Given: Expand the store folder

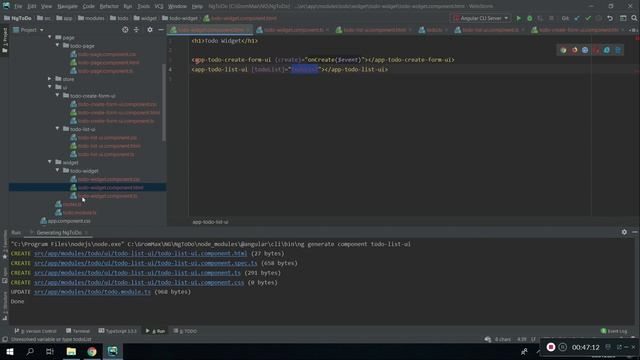Looking at the screenshot, I should point(50,79).
